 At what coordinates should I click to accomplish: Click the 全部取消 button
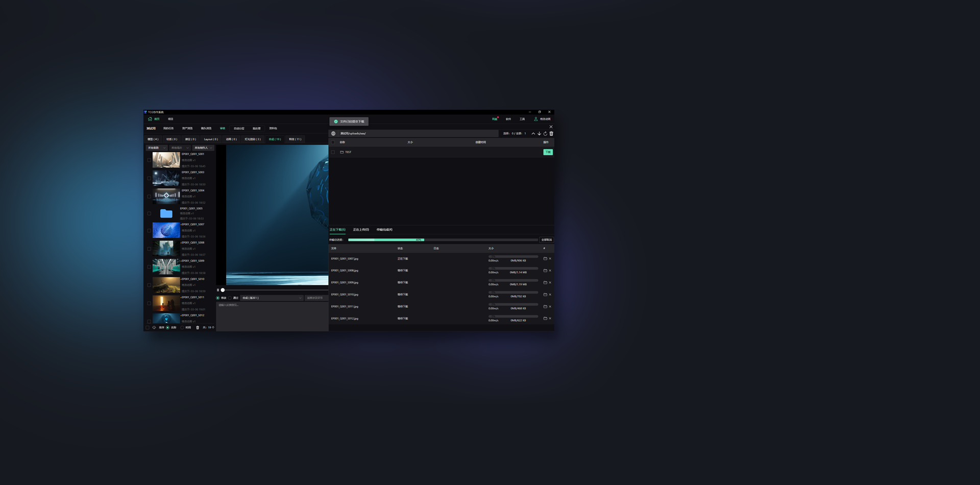coord(546,240)
